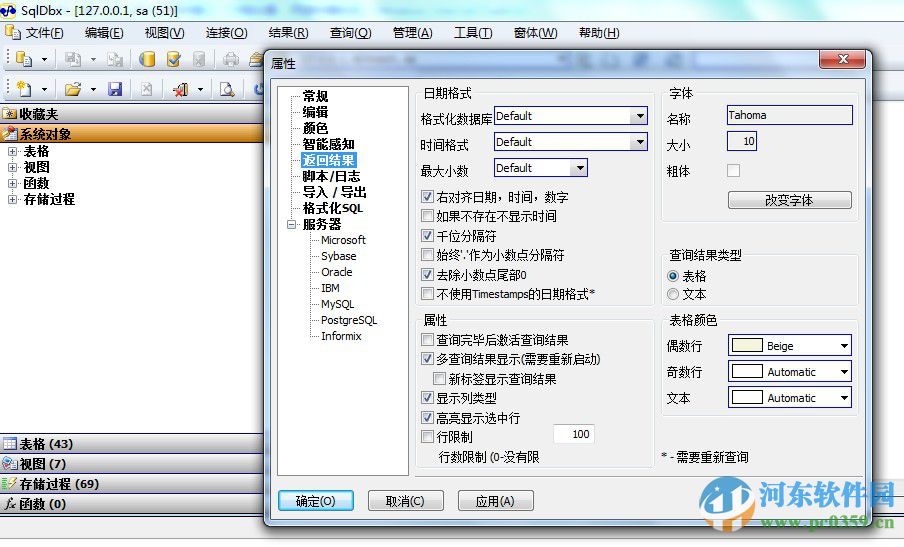This screenshot has height=547, width=904.
Task: Open dropdown arrow beside the database script icon
Action: tap(44, 59)
